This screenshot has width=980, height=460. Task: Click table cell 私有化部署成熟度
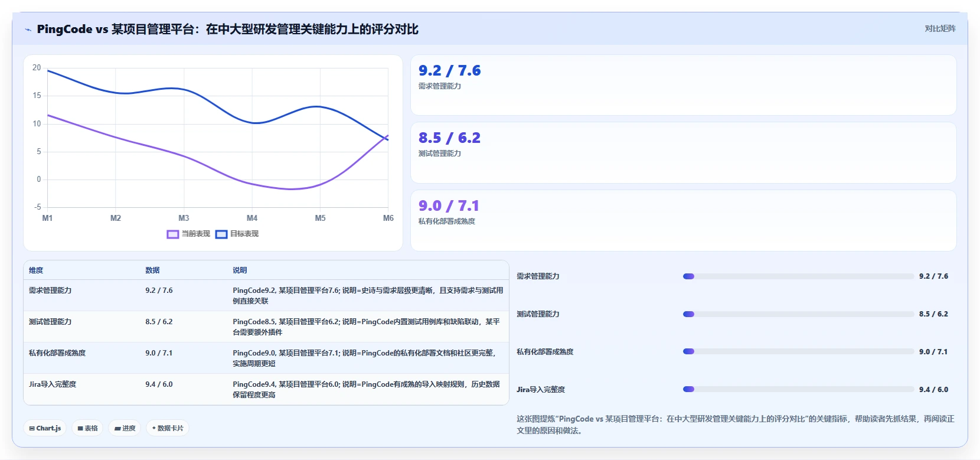point(57,353)
